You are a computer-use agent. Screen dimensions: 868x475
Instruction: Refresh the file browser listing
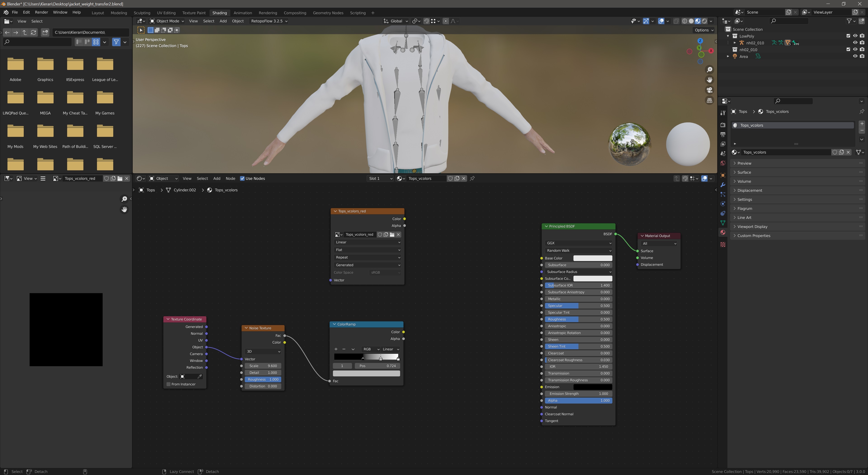(x=33, y=32)
